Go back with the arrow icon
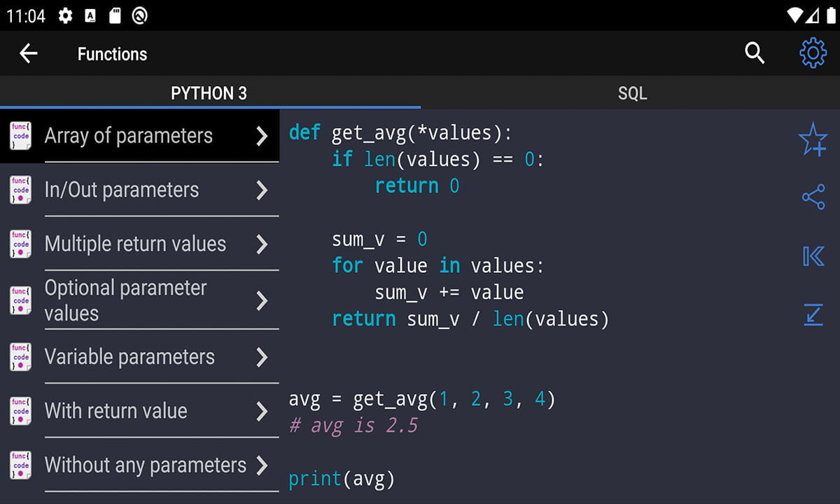This screenshot has width=840, height=504. [x=28, y=53]
